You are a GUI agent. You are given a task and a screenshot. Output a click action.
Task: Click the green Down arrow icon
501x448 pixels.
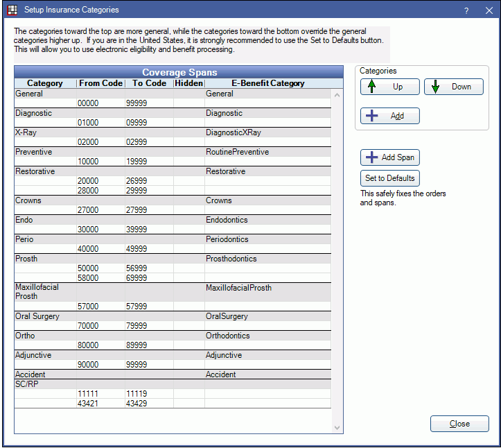[x=435, y=86]
